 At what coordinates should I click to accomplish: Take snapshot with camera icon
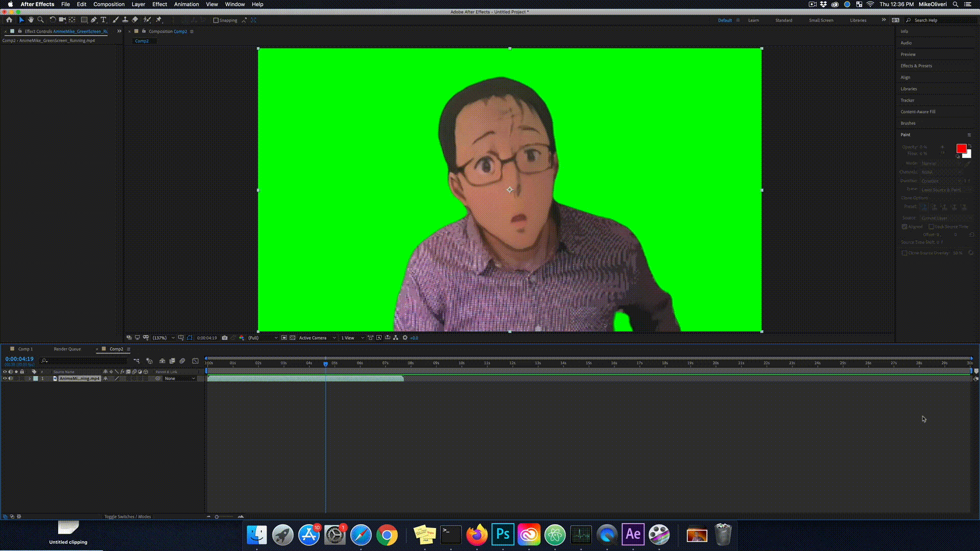pos(225,338)
